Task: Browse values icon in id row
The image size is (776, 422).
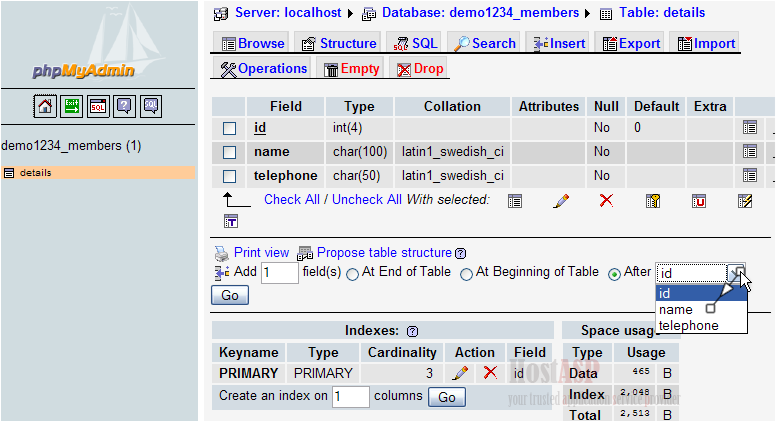Action: click(x=749, y=128)
